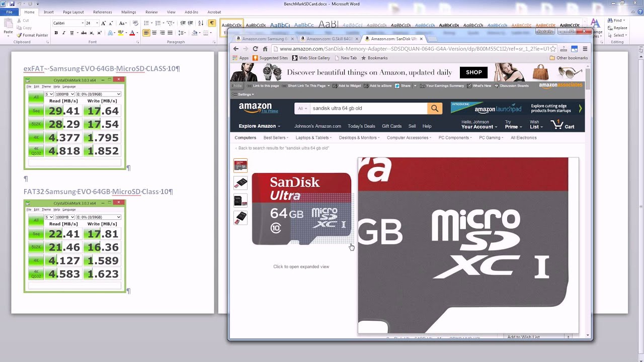
Task: Click the Bullets list icon
Action: click(146, 23)
